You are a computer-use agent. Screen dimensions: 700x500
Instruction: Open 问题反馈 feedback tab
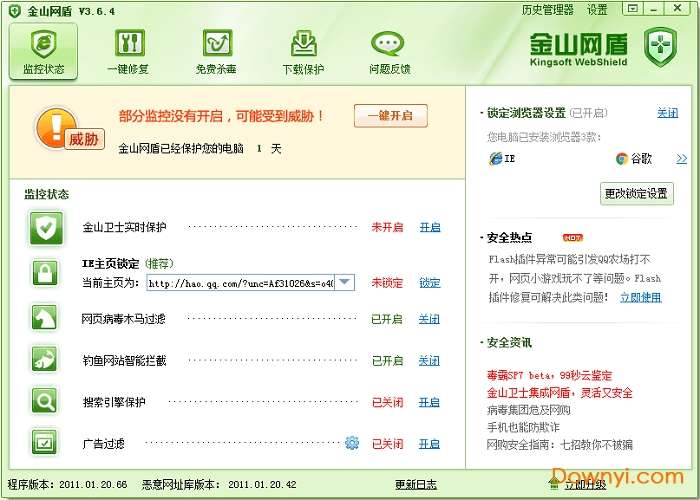(389, 51)
